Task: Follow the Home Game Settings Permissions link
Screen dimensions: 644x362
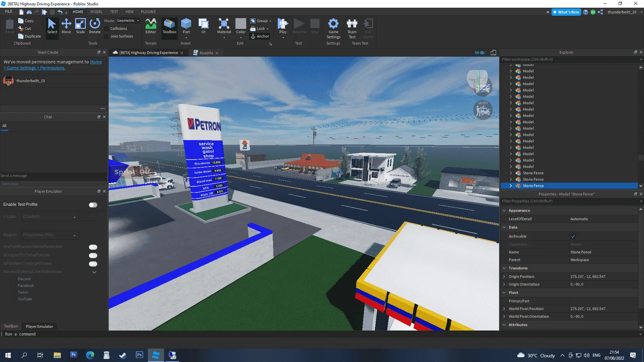Action: tap(53, 65)
